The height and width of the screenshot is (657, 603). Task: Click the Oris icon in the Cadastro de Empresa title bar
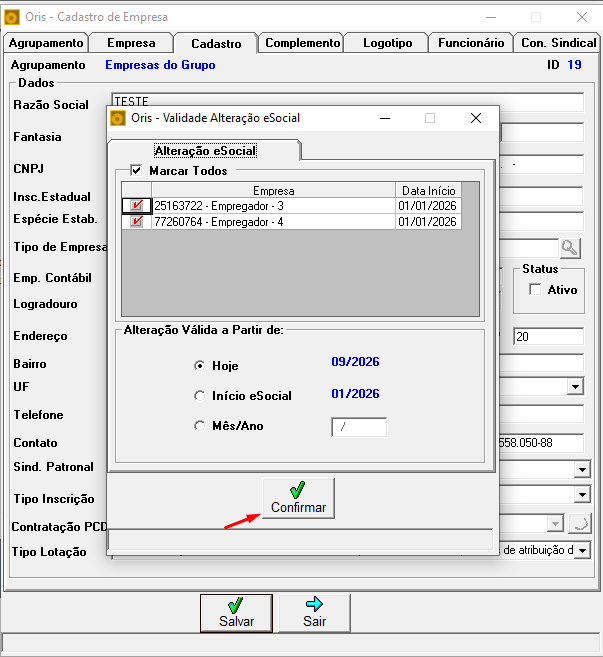point(12,18)
